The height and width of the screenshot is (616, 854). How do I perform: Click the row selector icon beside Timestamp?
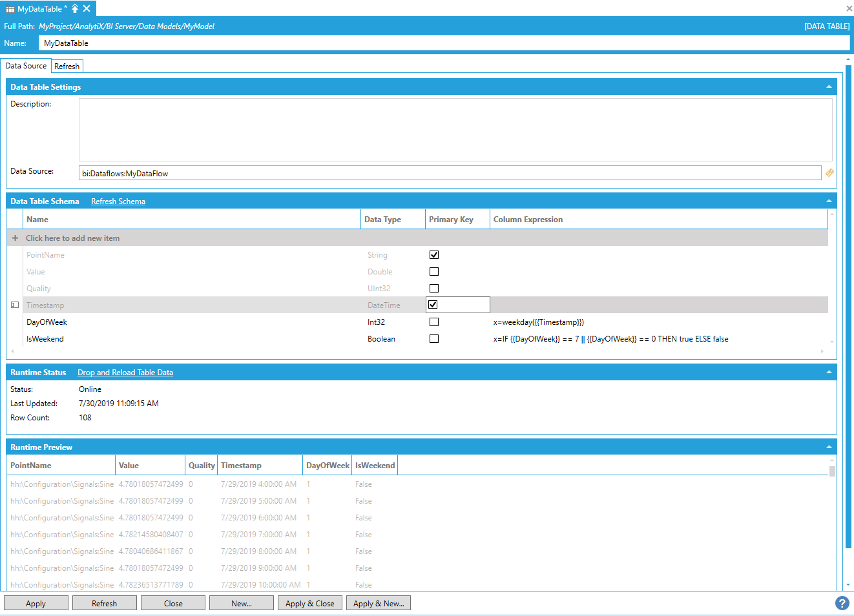coord(15,305)
